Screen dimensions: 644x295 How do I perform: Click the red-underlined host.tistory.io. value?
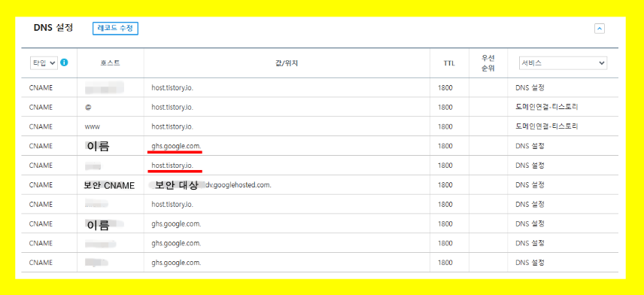[172, 165]
